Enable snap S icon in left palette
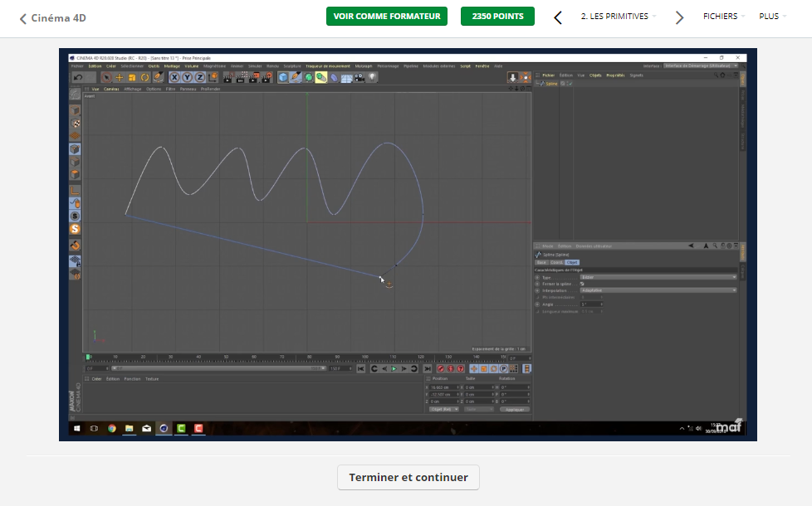The image size is (812, 506). pyautogui.click(x=75, y=229)
